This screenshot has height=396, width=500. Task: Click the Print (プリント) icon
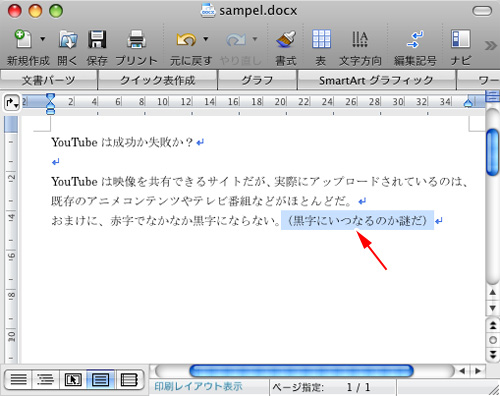tap(136, 39)
